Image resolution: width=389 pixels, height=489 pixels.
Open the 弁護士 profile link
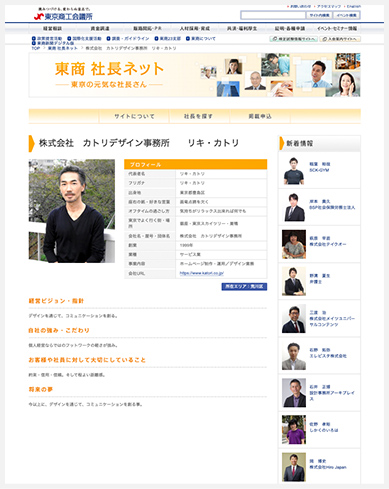pos(320,279)
